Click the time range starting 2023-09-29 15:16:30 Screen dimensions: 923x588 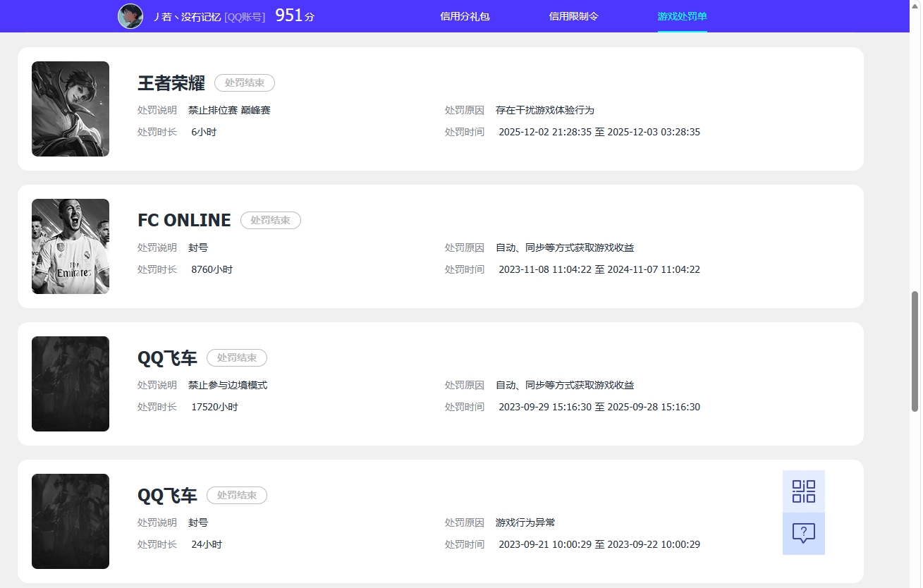(x=599, y=408)
